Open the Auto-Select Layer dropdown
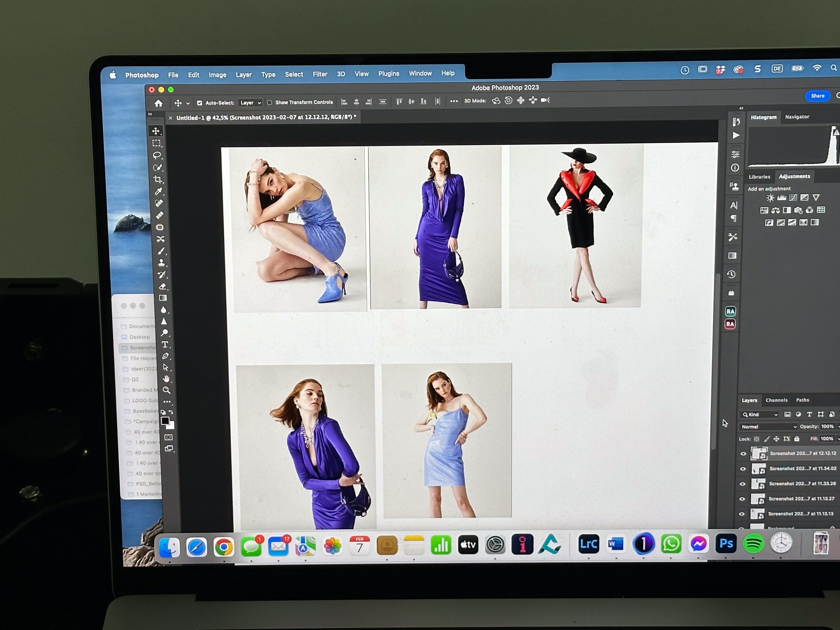The width and height of the screenshot is (840, 630). click(250, 102)
